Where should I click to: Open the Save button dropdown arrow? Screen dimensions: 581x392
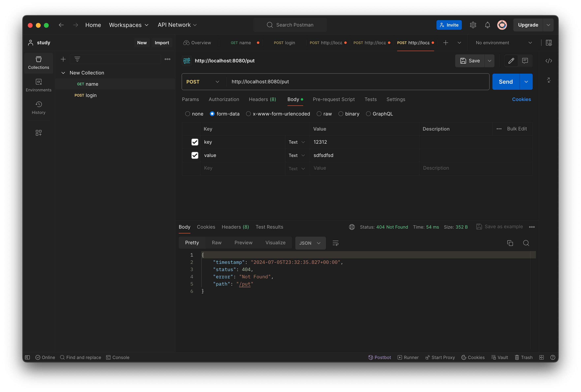489,61
